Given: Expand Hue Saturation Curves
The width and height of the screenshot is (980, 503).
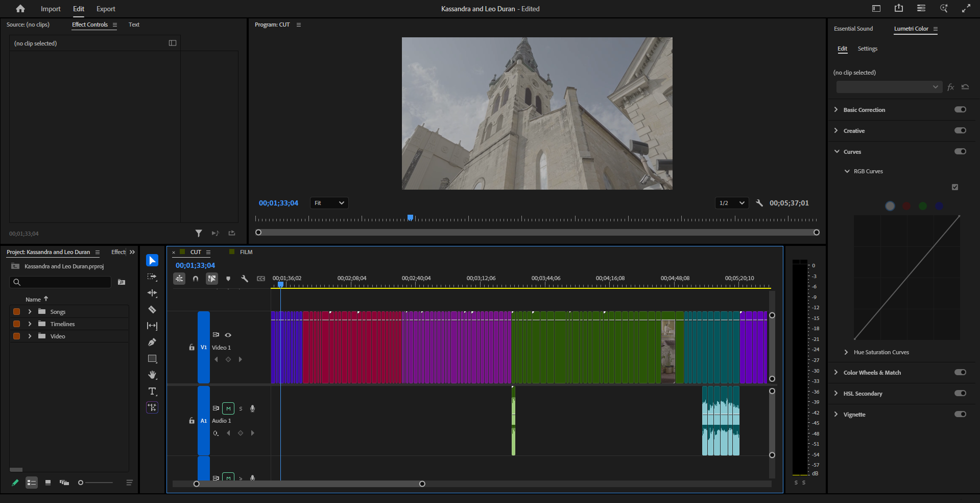Looking at the screenshot, I should click(x=846, y=352).
